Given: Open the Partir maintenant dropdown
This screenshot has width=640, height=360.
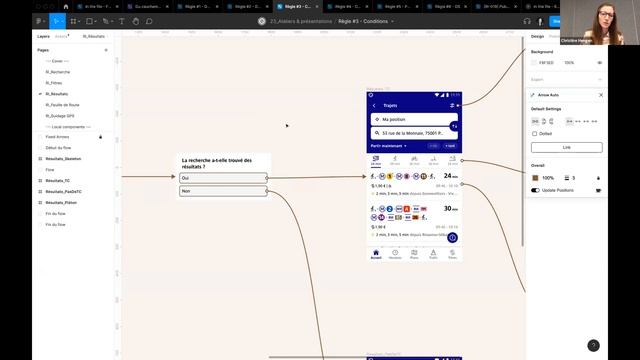Looking at the screenshot, I should tap(388, 146).
